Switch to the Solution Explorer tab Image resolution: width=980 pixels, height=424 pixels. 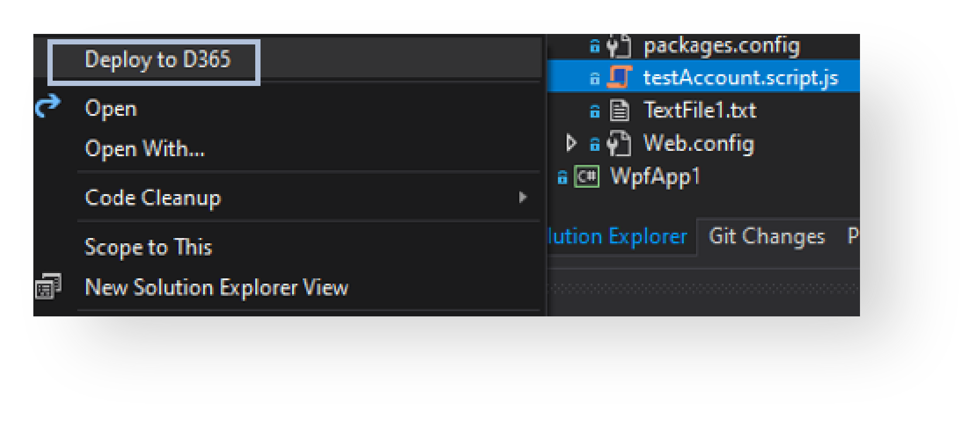click(618, 237)
